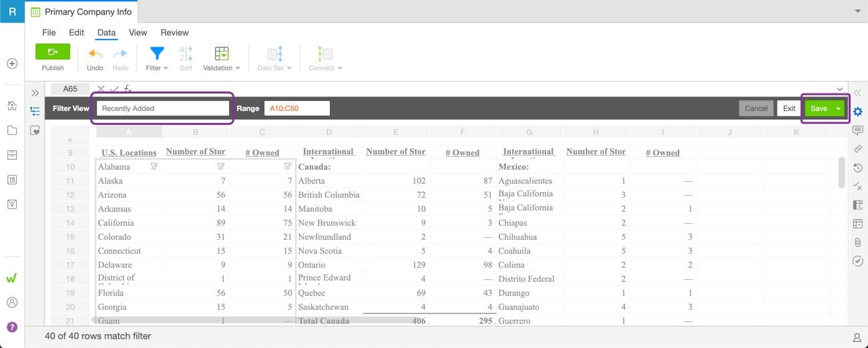The height and width of the screenshot is (348, 868).
Task: Toggle filter on # Owned column C
Action: (x=288, y=166)
